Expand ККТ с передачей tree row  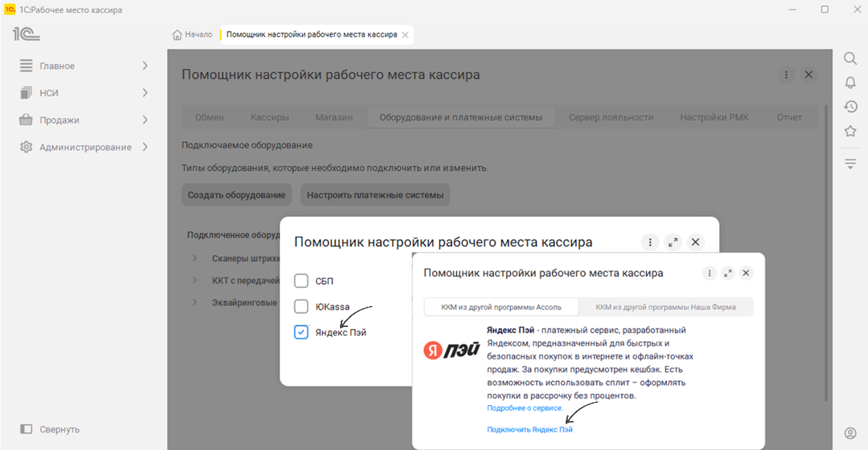pyautogui.click(x=195, y=280)
